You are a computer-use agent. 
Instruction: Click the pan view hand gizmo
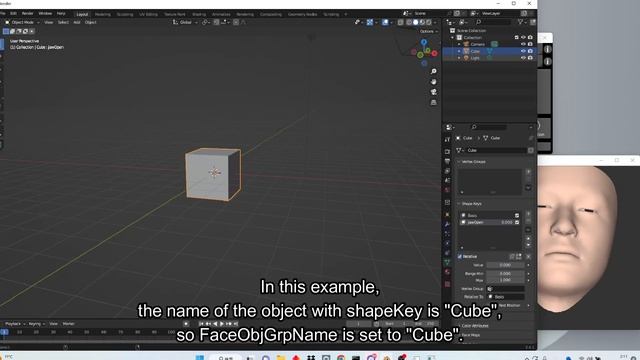pyautogui.click(x=433, y=82)
